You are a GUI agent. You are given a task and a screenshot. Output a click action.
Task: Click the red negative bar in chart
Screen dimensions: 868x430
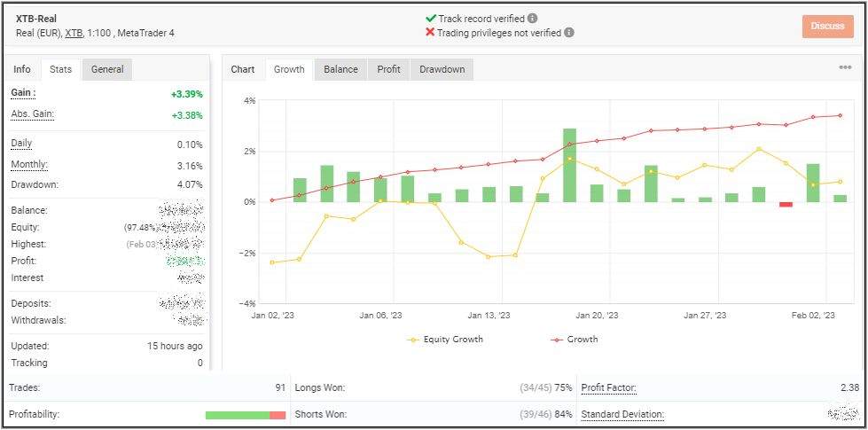786,205
